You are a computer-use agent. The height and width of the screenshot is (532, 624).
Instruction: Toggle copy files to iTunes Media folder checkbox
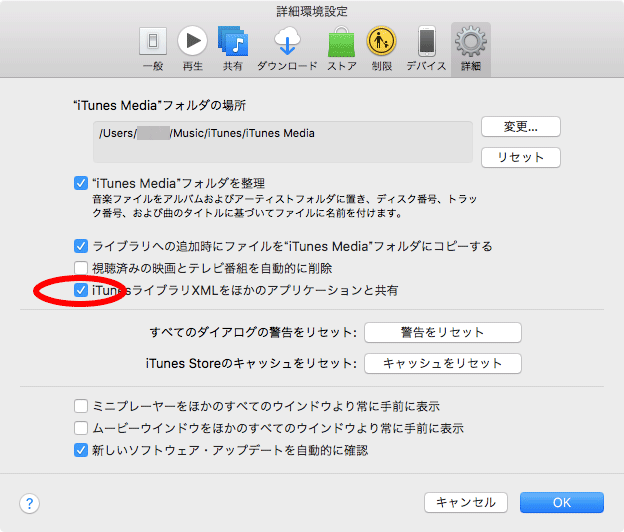pos(81,246)
